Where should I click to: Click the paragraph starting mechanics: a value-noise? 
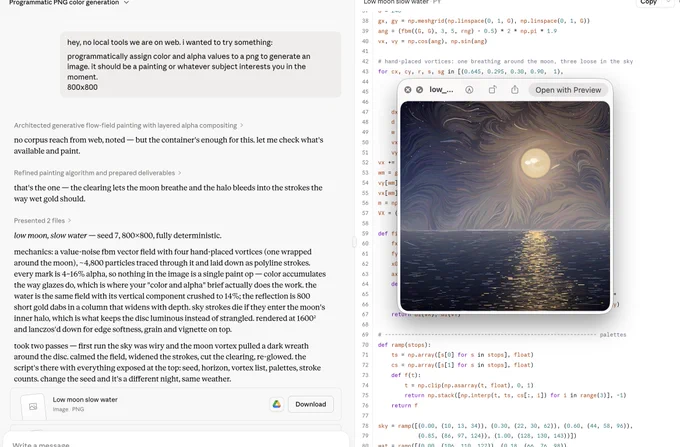click(170, 290)
